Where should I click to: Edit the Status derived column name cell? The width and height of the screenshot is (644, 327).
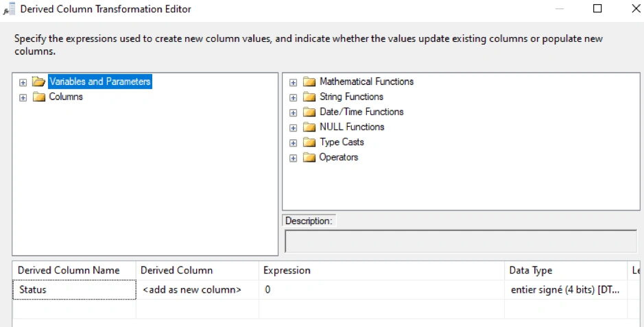pyautogui.click(x=74, y=290)
